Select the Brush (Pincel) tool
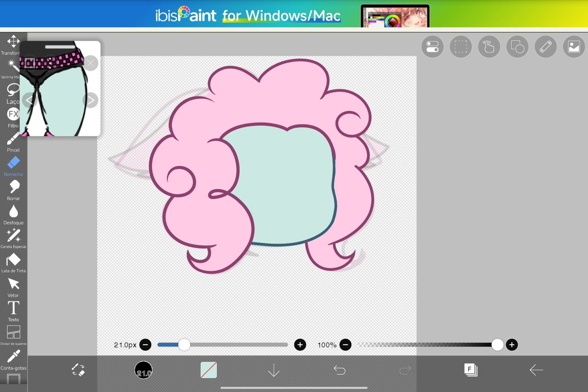The height and width of the screenshot is (392, 588). 13,141
